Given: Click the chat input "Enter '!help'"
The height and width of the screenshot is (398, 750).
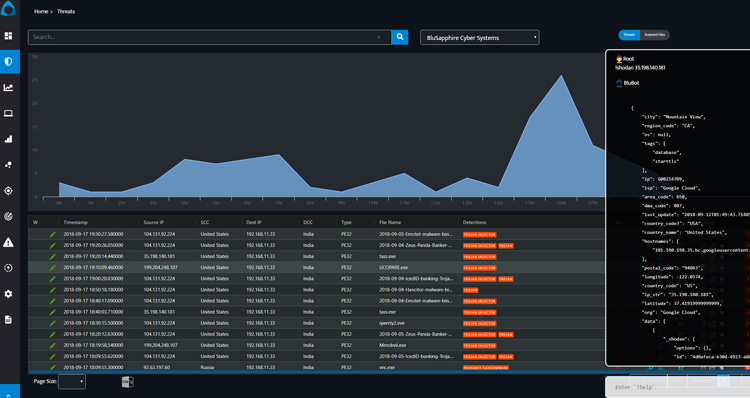Looking at the screenshot, I should point(677,387).
